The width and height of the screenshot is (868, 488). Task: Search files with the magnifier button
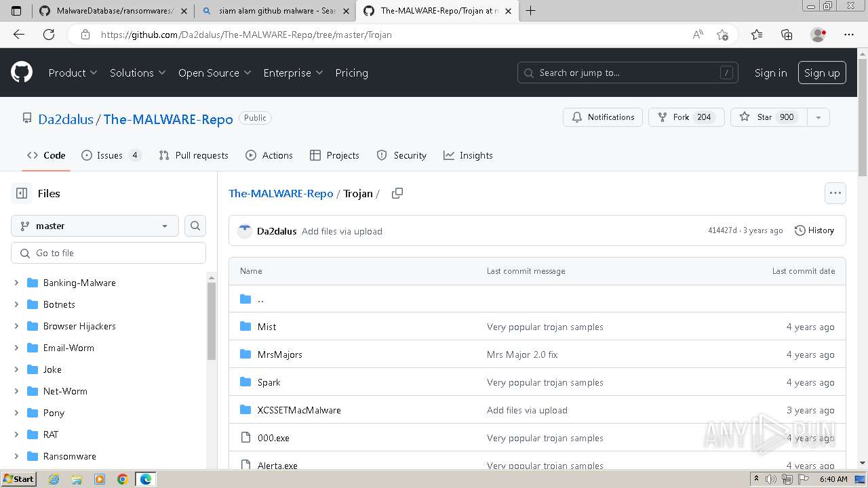(x=195, y=226)
